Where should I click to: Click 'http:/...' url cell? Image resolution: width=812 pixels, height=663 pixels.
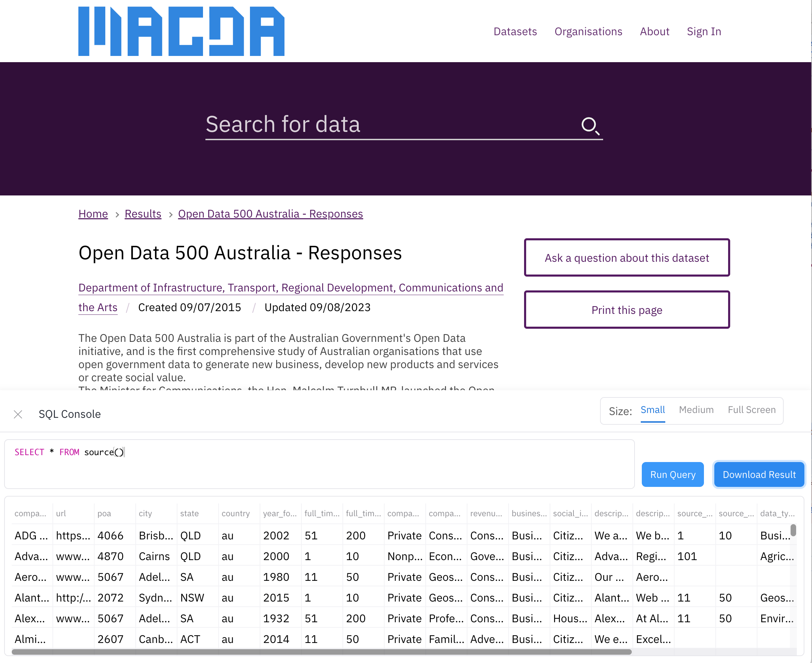(x=73, y=598)
